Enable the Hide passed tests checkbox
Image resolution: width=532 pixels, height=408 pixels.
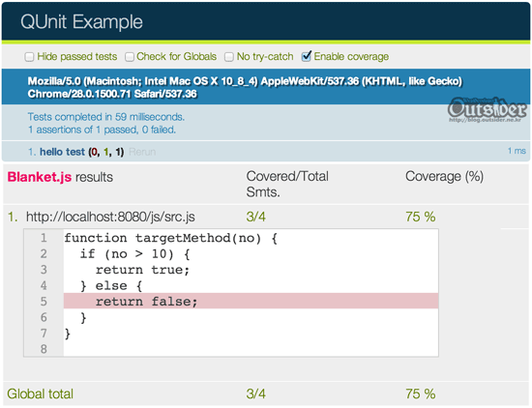pos(29,57)
